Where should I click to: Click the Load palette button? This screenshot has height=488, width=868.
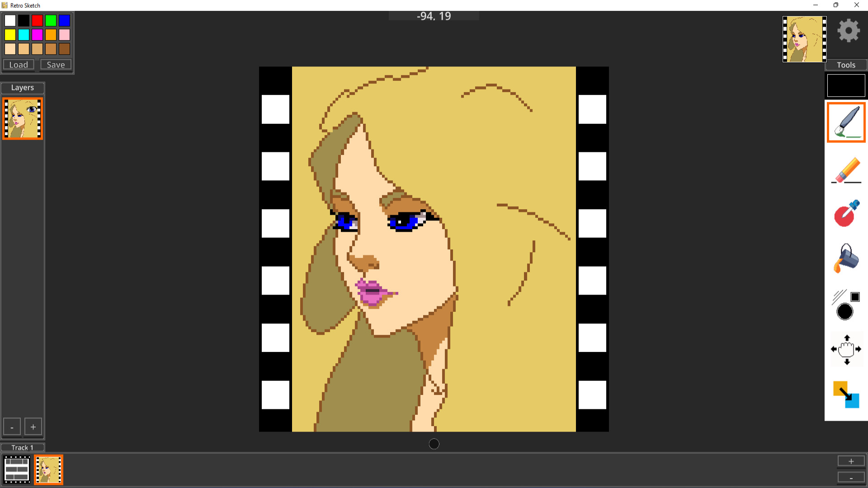click(18, 65)
